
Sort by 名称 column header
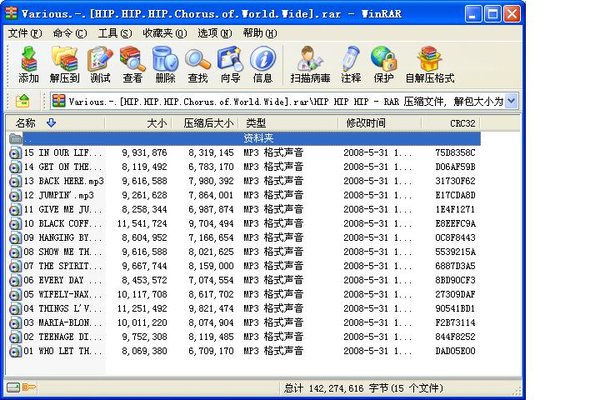click(55, 123)
